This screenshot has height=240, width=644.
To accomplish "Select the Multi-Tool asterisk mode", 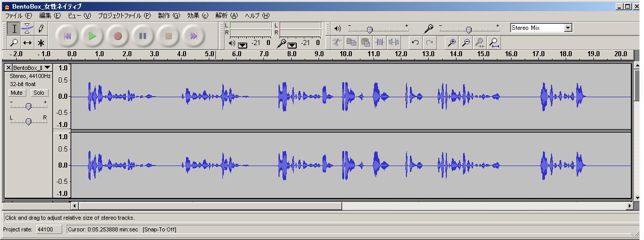I will tap(40, 43).
